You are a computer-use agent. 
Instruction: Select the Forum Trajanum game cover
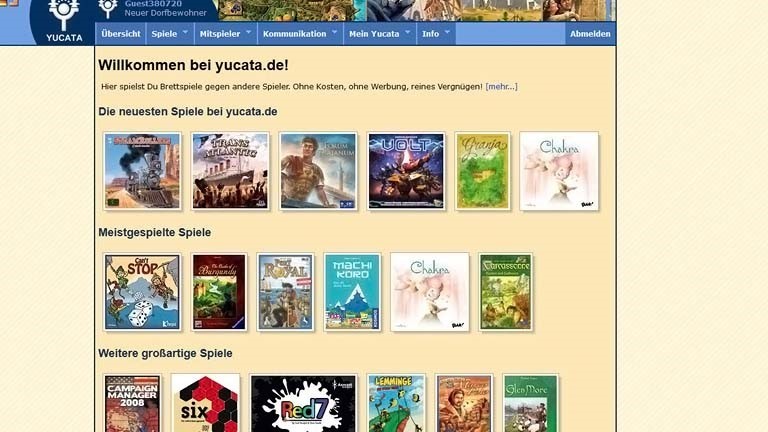point(318,171)
